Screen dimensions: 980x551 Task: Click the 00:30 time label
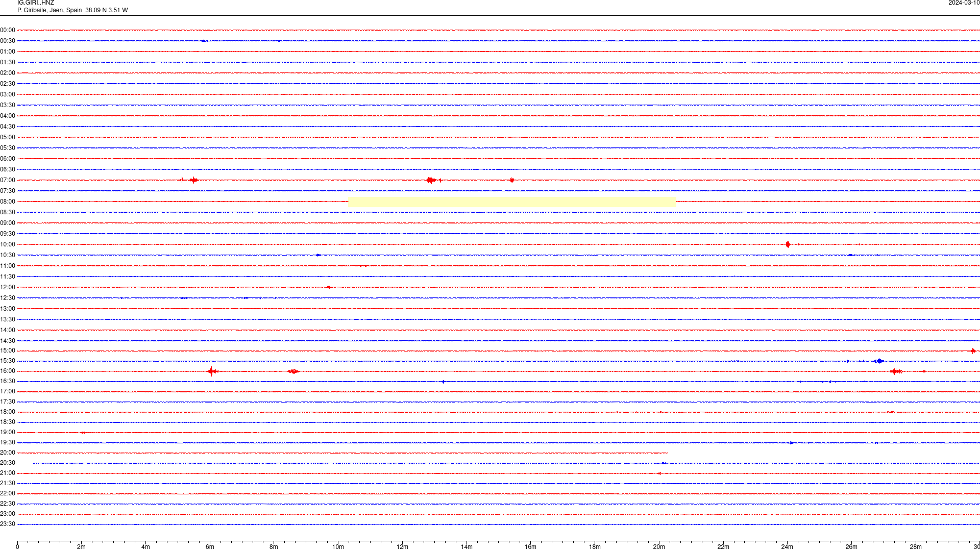(x=8, y=41)
